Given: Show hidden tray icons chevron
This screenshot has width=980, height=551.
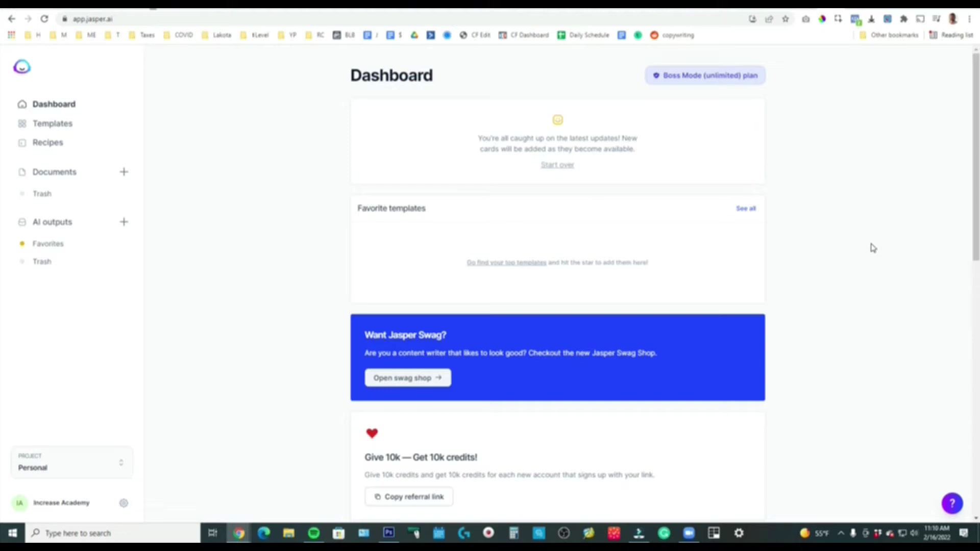Looking at the screenshot, I should pos(841,533).
